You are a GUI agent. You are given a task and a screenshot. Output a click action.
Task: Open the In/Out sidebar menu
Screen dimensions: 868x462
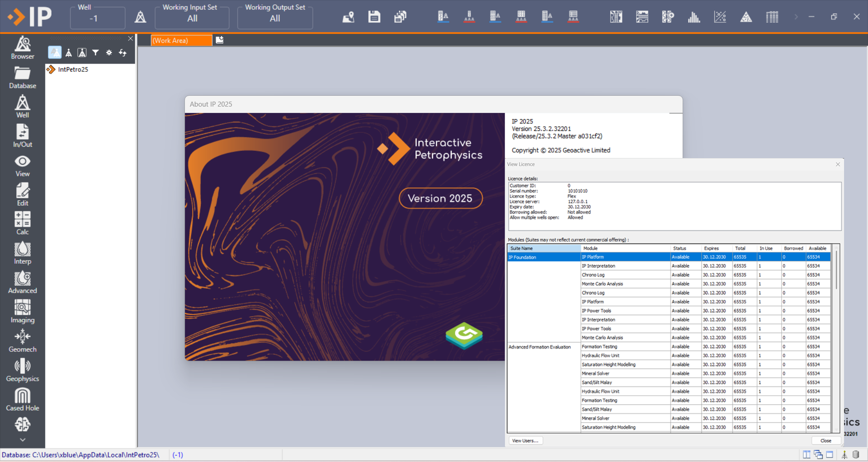[x=23, y=136]
